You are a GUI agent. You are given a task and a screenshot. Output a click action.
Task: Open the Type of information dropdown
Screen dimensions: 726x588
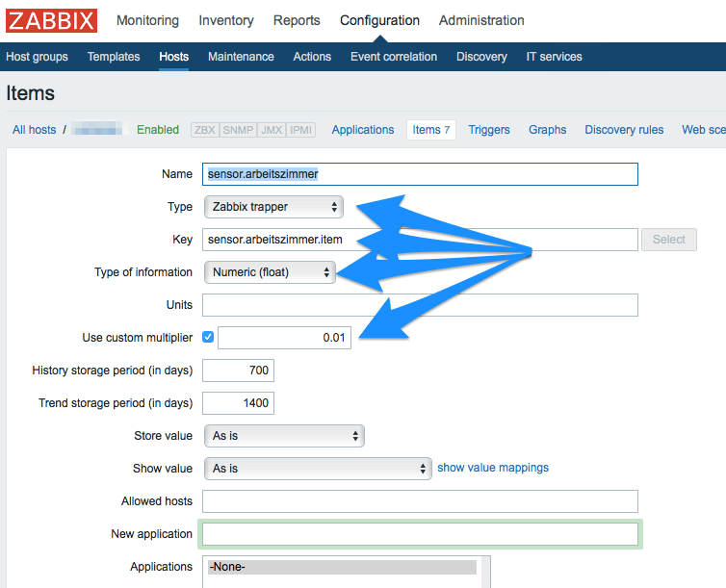point(270,272)
